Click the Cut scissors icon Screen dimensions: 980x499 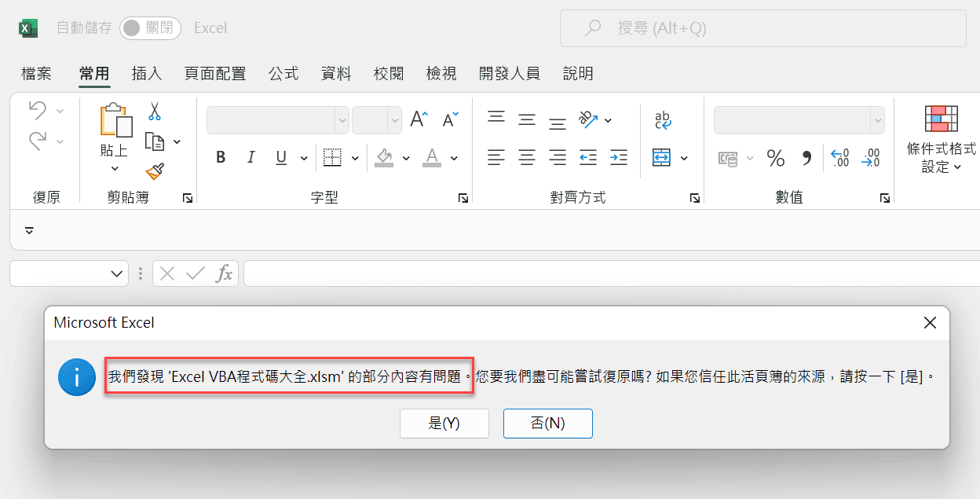click(x=155, y=111)
